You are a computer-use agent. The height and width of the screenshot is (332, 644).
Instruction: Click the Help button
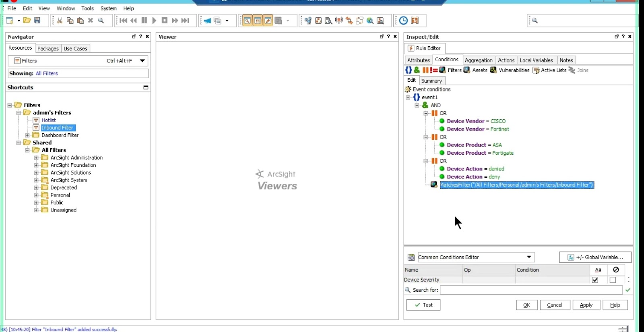[615, 305]
